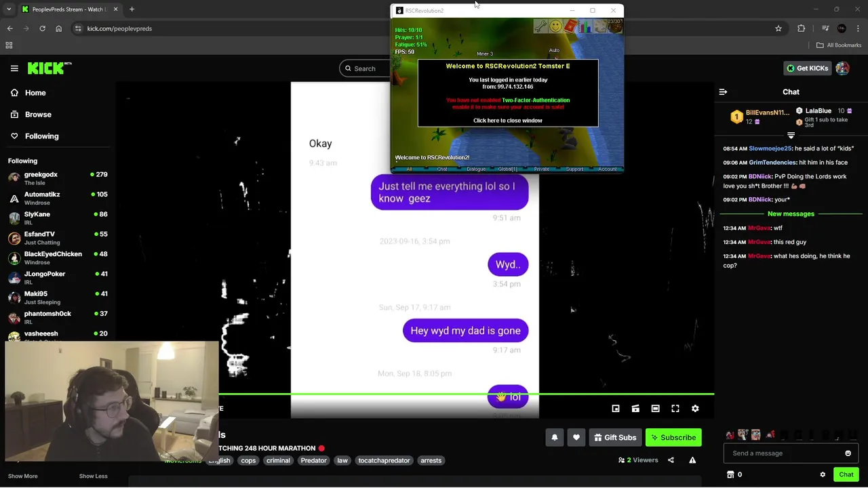Open the Kick user profile avatar
Image resolution: width=868 pixels, height=488 pixels.
pos(842,68)
